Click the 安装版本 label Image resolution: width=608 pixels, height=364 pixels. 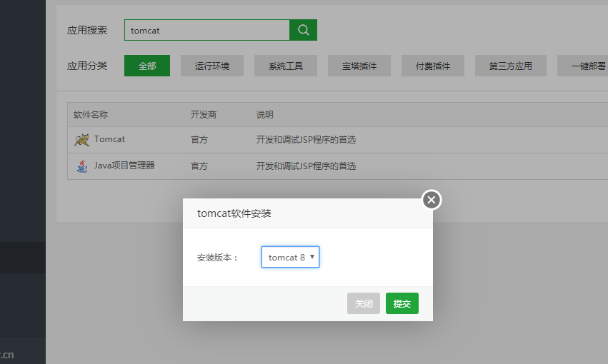(217, 258)
